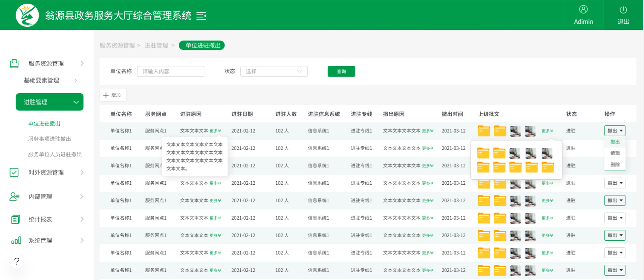Choose 编辑 from the open action menu

(615, 153)
